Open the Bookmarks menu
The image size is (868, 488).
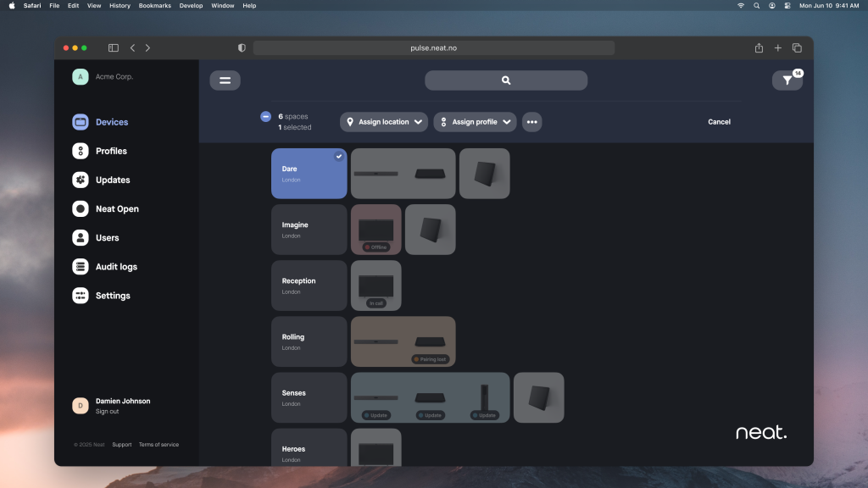pyautogui.click(x=154, y=6)
